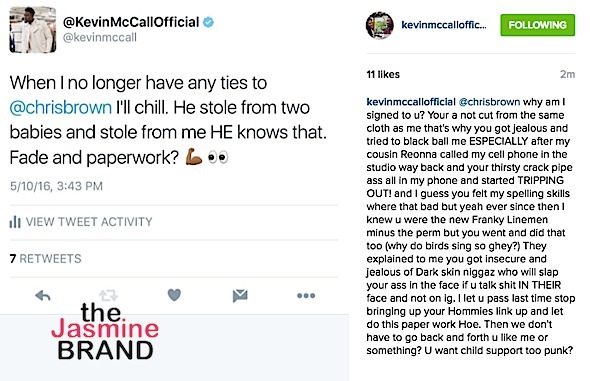The height and width of the screenshot is (381, 590).
Task: Click the 2m post time label
Action: (567, 74)
